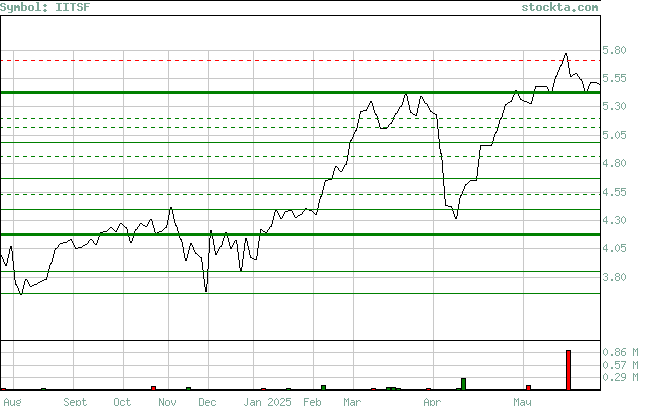655x406 pixels.
Task: Click the 5.05 price axis label
Action: [614, 135]
